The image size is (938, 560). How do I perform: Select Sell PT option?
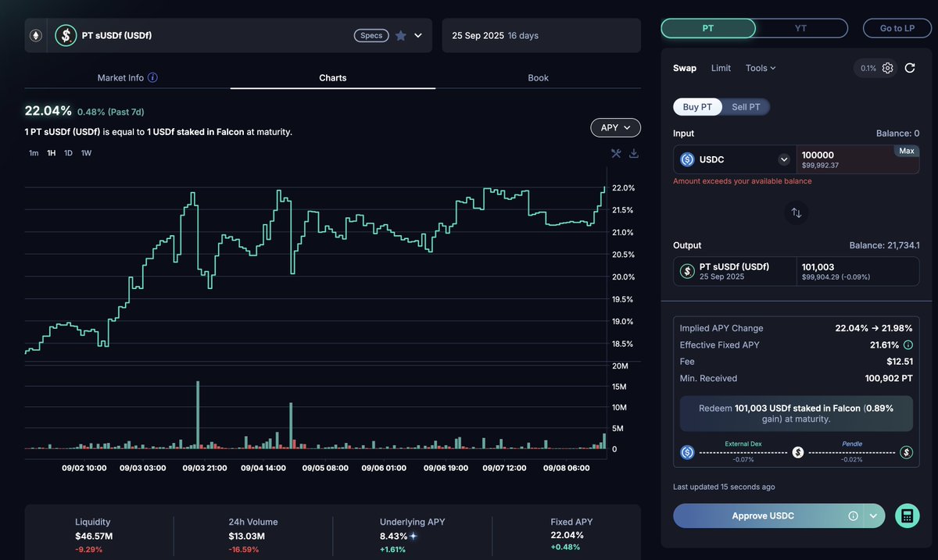746,107
